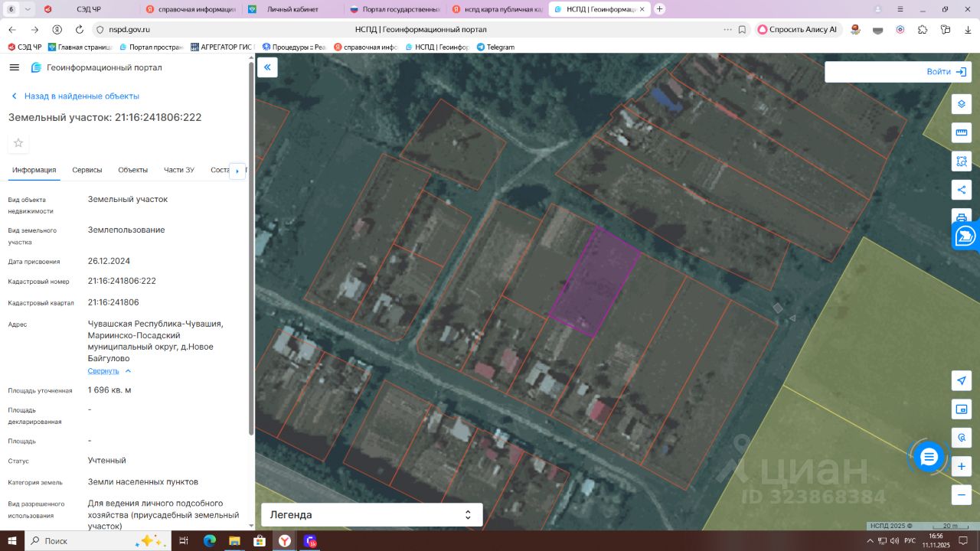Open the map layers tool
The width and height of the screenshot is (980, 551).
tap(962, 104)
